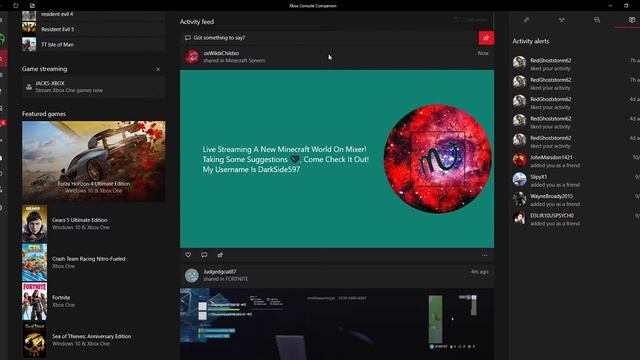Click the console icon beside JACKS-XBOX
The height and width of the screenshot is (360, 640).
[29, 87]
